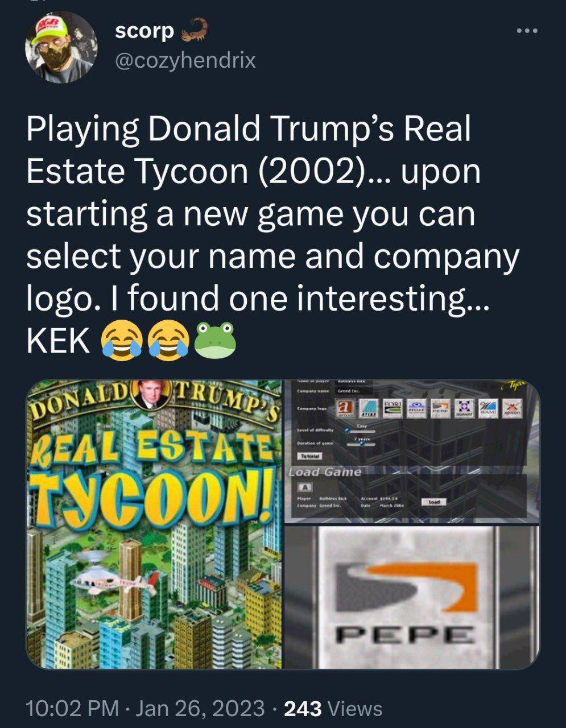Open the enlarged PEPE logo image

[412, 597]
